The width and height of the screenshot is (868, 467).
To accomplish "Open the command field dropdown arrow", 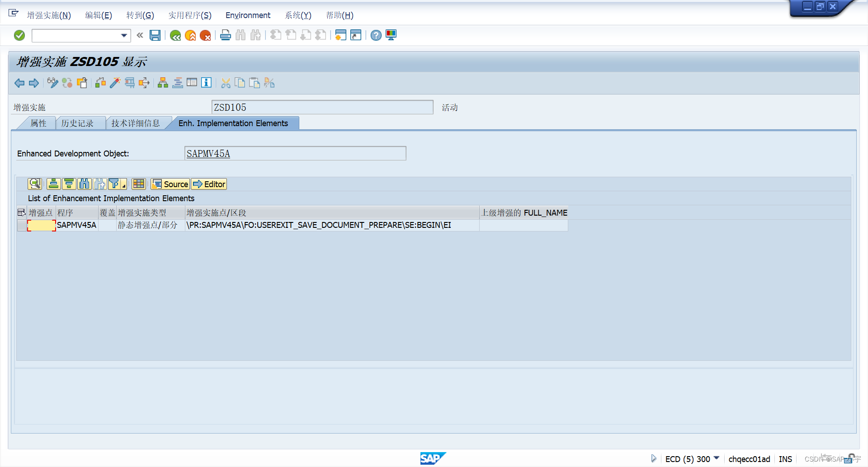I will click(x=124, y=35).
